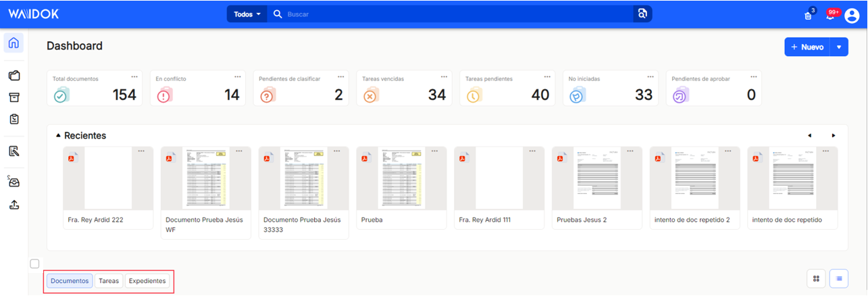Open Fra. Rey Ardid 111 thumbnail

tap(499, 178)
